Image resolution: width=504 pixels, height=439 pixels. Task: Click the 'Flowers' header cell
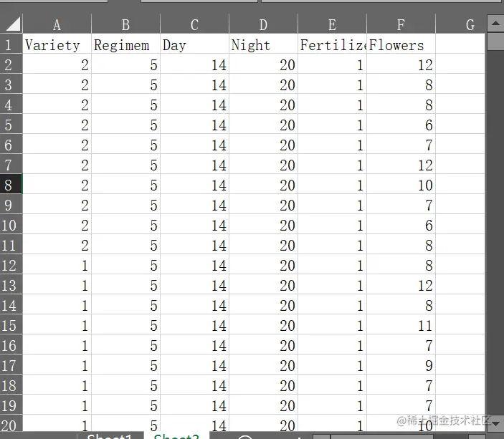(x=401, y=44)
